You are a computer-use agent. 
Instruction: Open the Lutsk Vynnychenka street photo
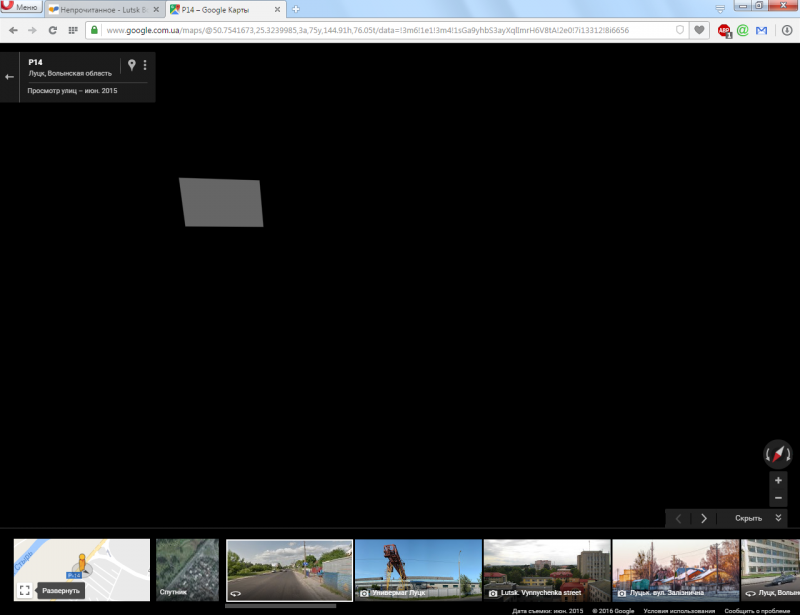546,570
